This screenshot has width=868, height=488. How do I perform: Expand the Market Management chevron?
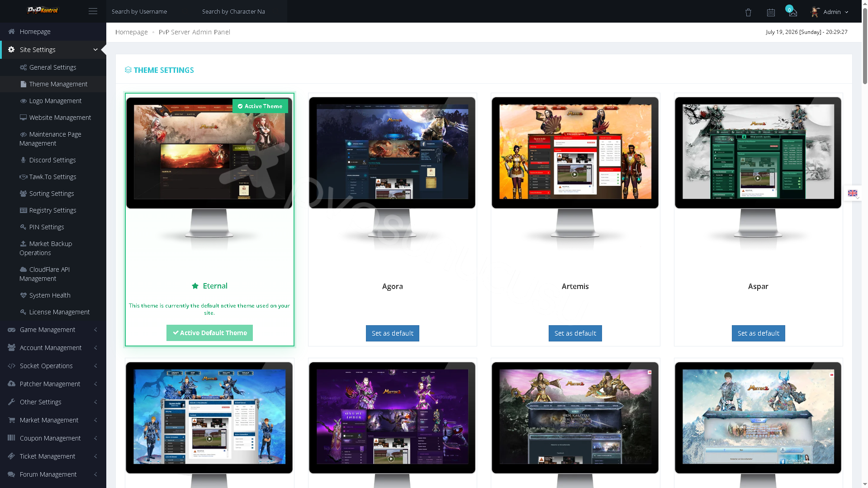click(95, 420)
